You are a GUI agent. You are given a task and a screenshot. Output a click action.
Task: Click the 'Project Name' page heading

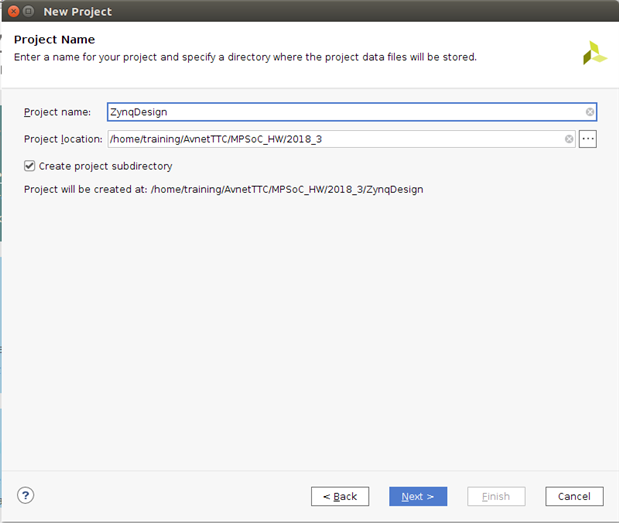coord(55,40)
